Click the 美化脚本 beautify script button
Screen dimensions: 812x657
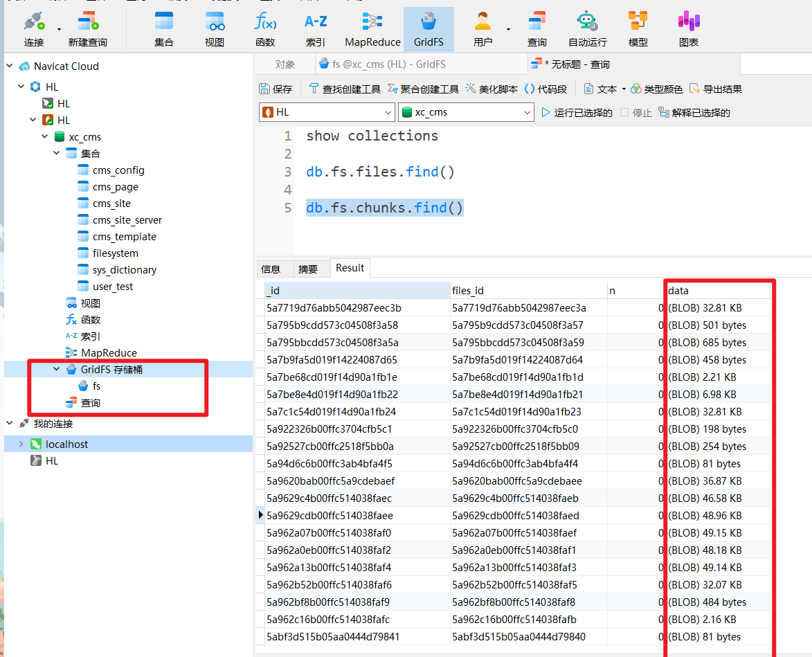click(491, 89)
